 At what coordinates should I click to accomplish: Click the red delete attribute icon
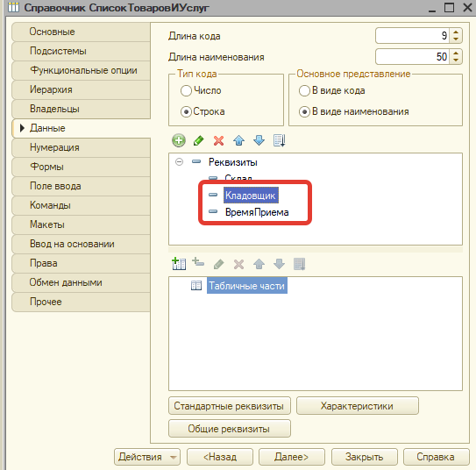coord(218,140)
